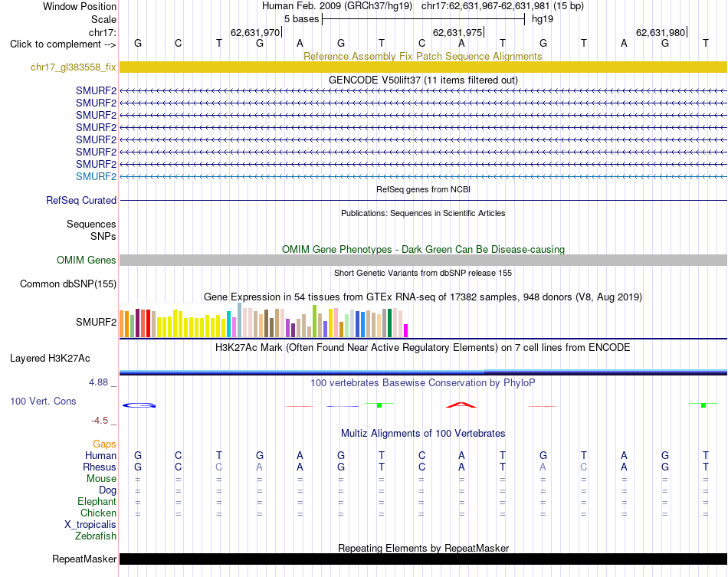This screenshot has width=728, height=577.
Task: Open 'Repeating Elements by RepeatMasker' title
Action: [424, 548]
